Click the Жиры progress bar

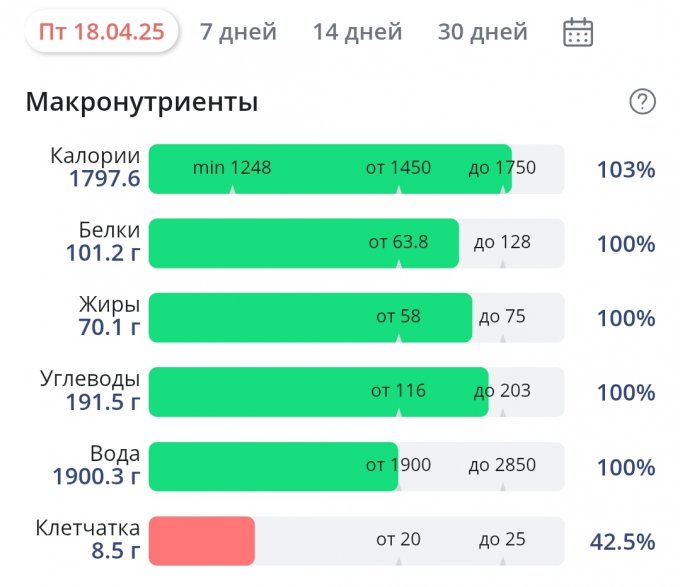point(356,318)
